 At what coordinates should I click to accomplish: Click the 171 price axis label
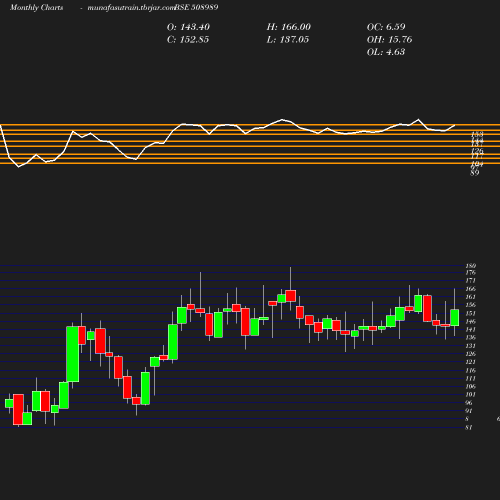(470, 281)
